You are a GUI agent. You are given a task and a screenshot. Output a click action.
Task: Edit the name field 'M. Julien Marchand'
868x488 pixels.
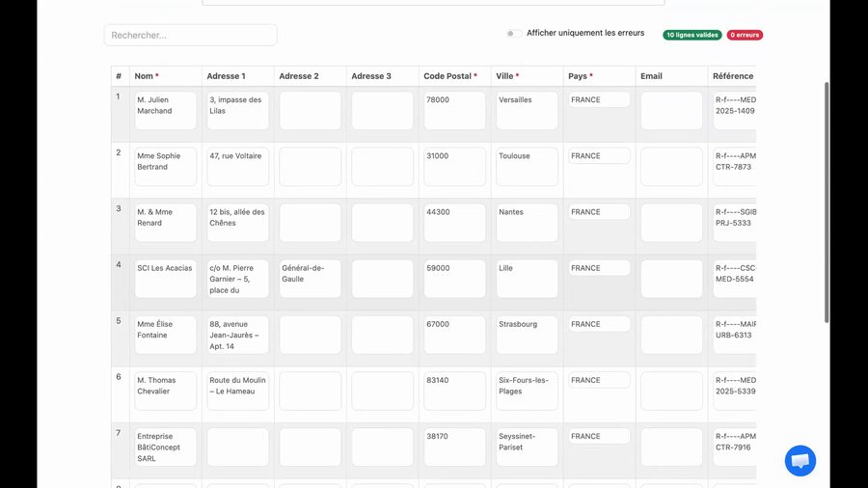pos(165,110)
